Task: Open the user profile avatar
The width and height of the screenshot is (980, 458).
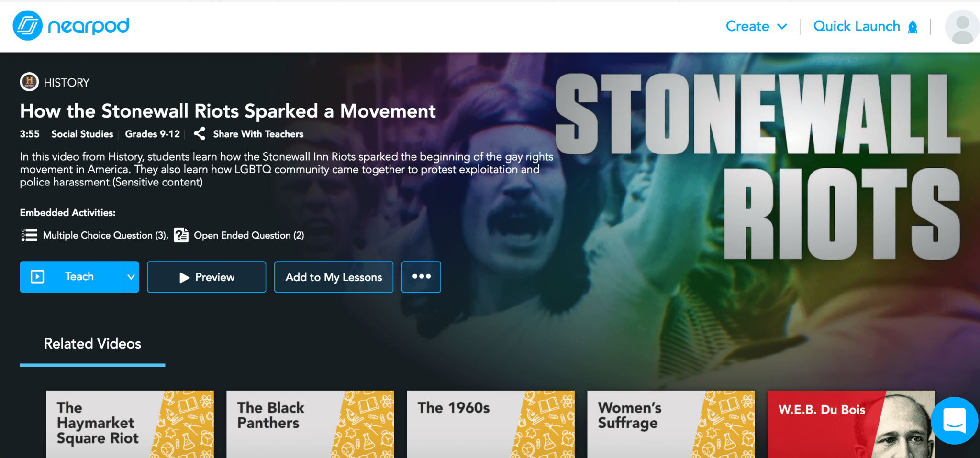Action: point(961,26)
